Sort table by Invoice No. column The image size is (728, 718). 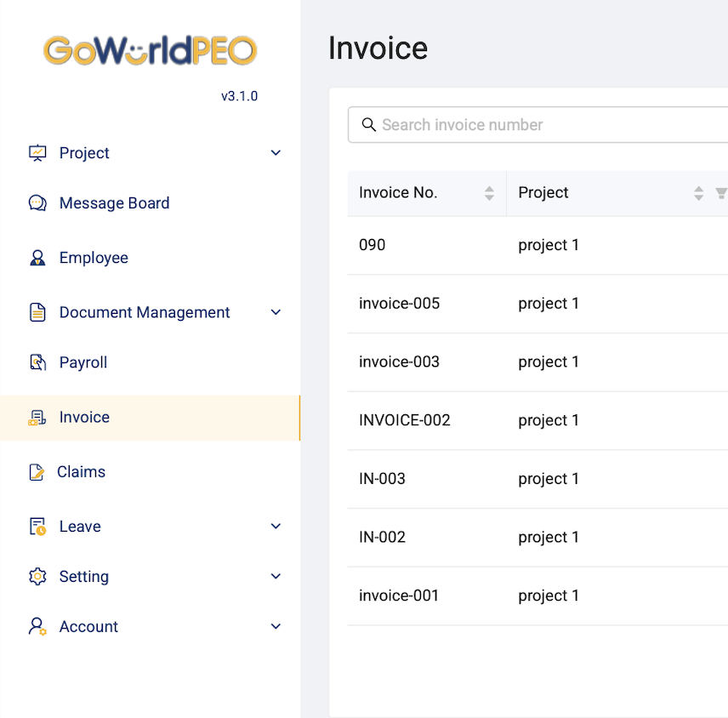pyautogui.click(x=489, y=193)
